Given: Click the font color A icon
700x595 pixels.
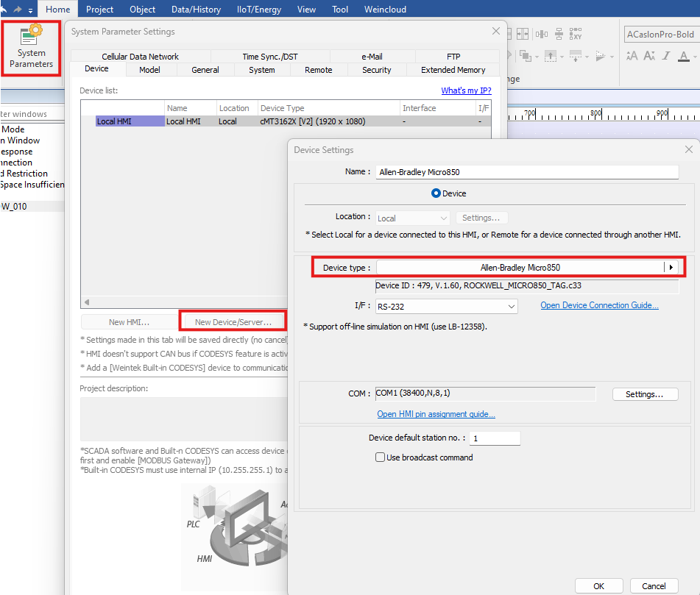Looking at the screenshot, I should tap(684, 56).
